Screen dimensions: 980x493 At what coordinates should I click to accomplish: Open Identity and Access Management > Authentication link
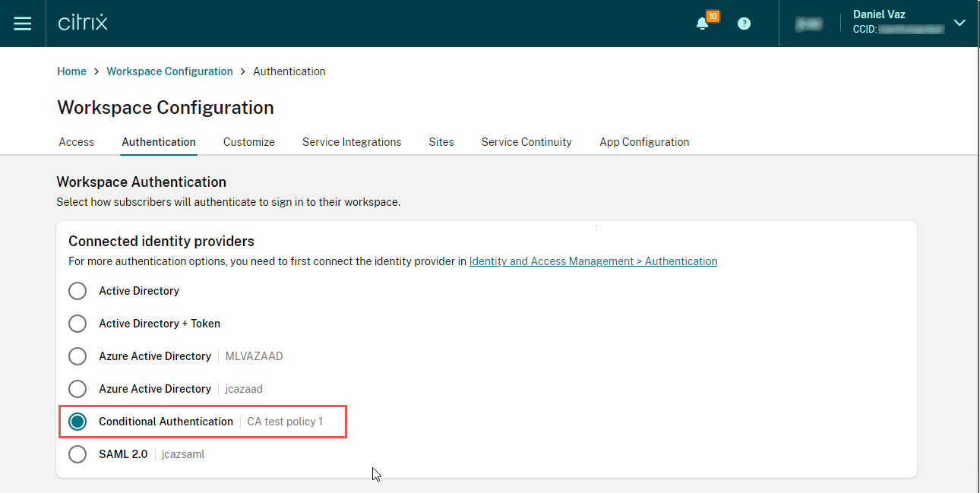tap(593, 261)
